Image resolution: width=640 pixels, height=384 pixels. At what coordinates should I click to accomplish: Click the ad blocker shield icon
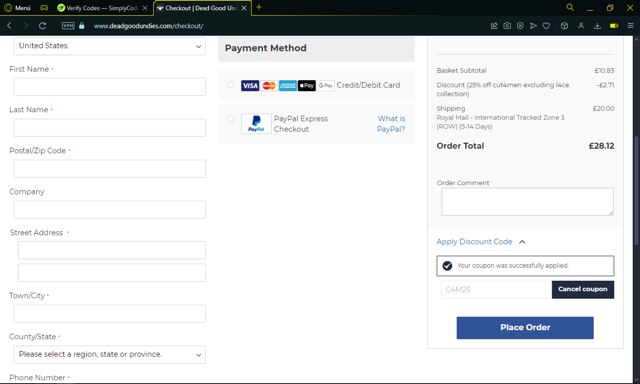[x=520, y=26]
